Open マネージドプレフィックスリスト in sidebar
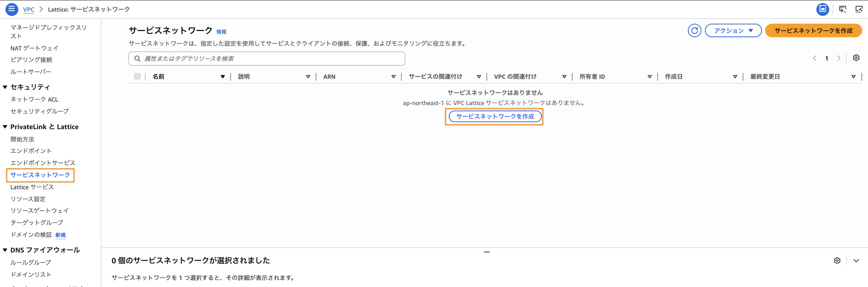 49,32
